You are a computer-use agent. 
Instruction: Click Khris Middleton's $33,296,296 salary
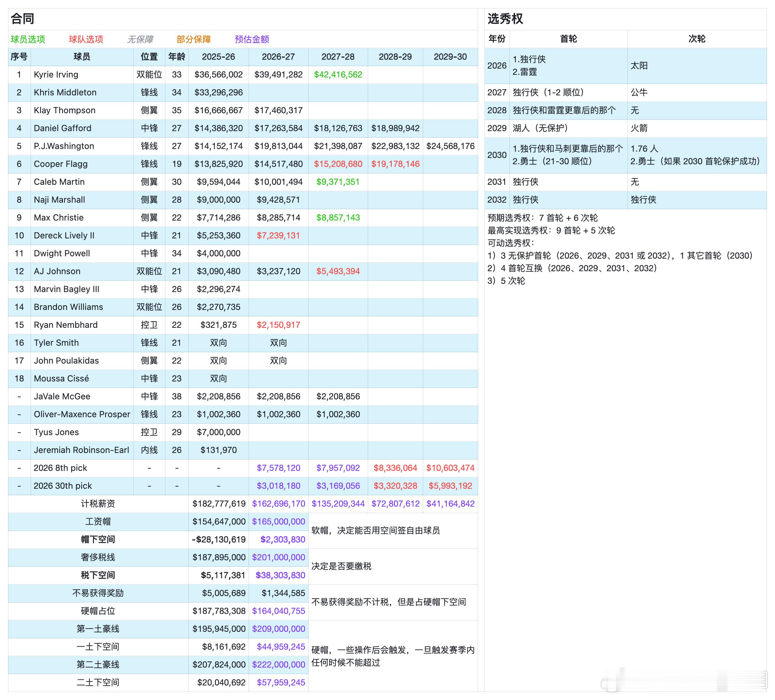[218, 93]
